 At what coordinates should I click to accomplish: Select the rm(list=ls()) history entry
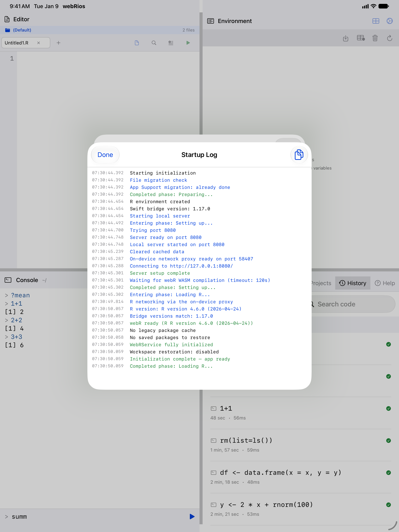tap(301, 445)
